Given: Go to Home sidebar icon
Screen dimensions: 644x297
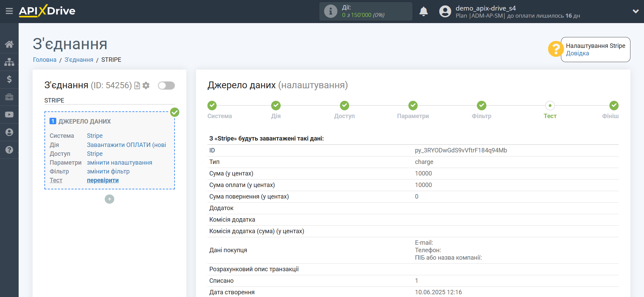Looking at the screenshot, I should 9,44.
